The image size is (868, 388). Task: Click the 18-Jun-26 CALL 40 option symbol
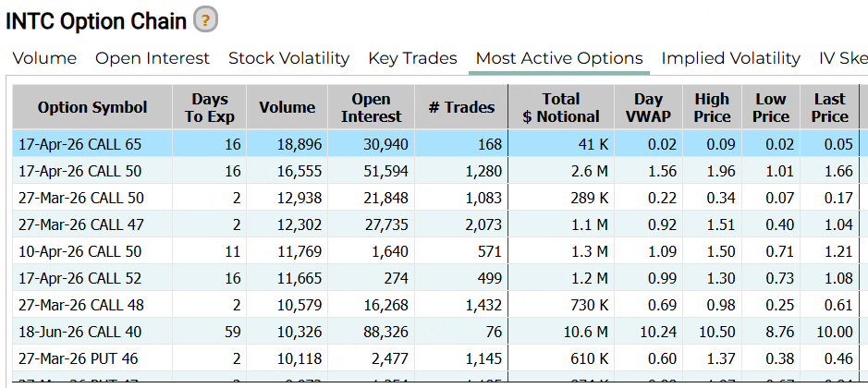[81, 332]
